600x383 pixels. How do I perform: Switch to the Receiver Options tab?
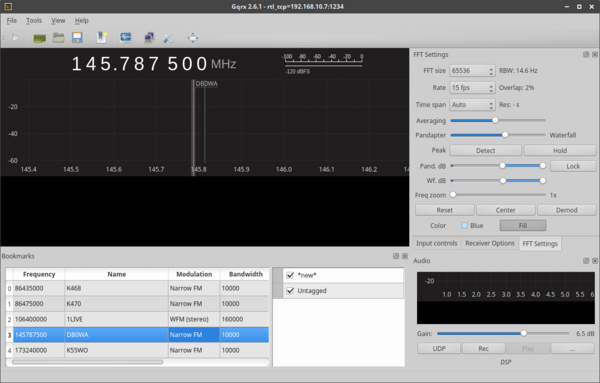(x=490, y=243)
